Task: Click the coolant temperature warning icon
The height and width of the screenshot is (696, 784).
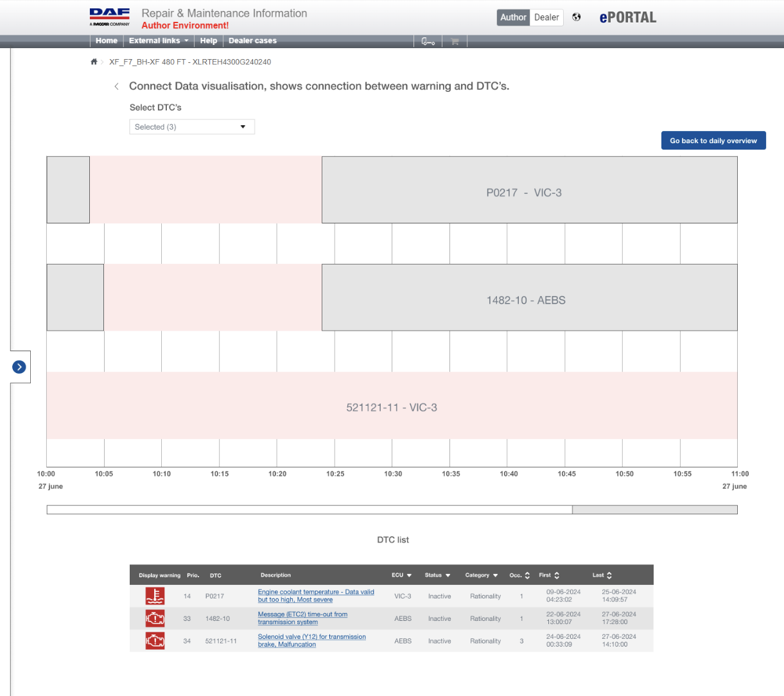Action: 155,596
